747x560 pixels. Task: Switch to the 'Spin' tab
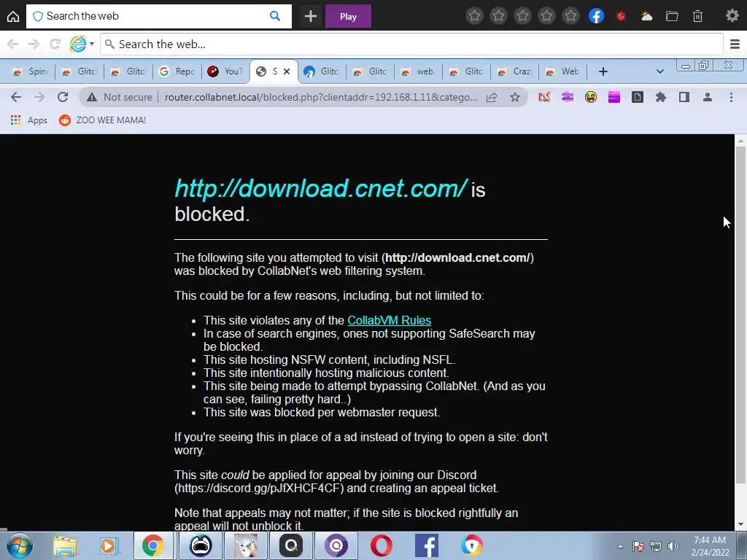(29, 71)
